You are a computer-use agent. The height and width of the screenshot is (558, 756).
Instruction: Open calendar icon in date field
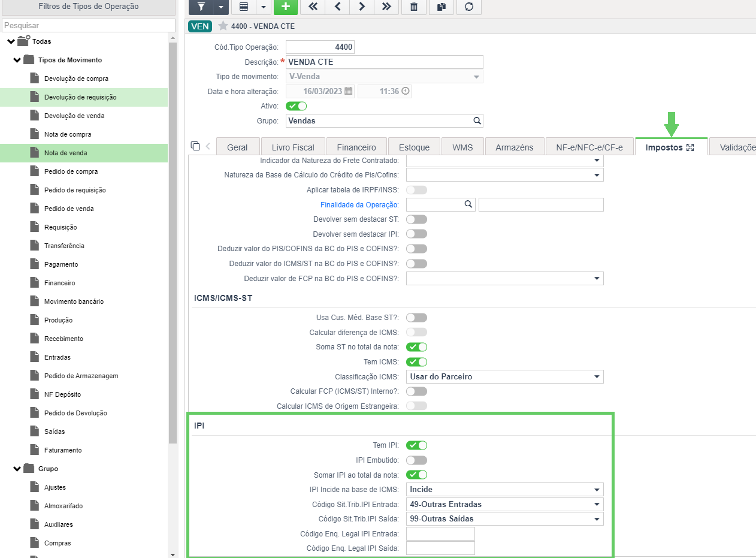pyautogui.click(x=349, y=91)
